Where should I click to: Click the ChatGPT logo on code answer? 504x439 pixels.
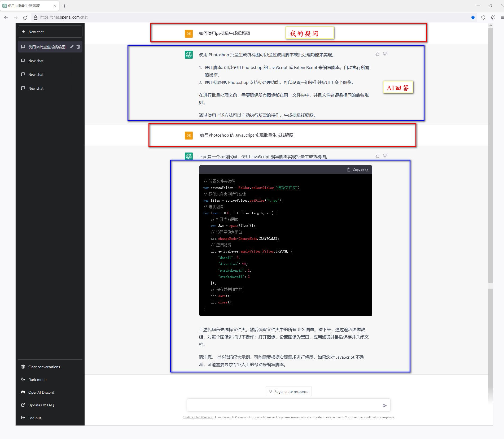189,156
